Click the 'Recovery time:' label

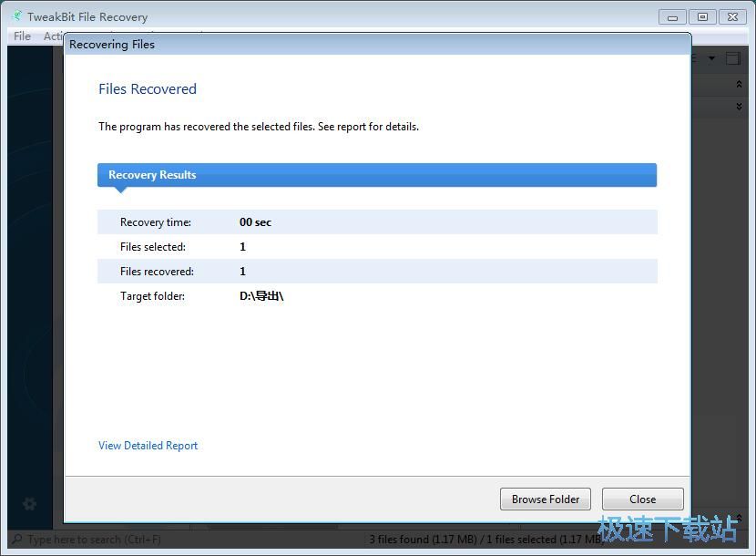tap(156, 222)
